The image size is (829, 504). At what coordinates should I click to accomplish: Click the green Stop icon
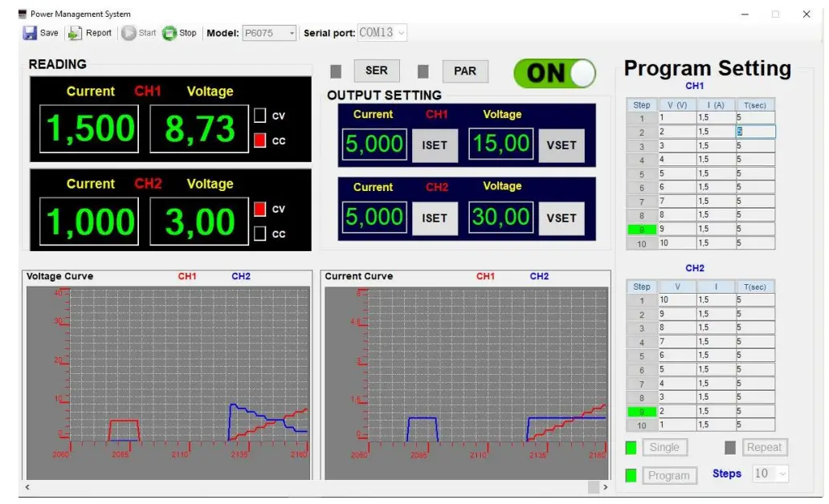169,33
